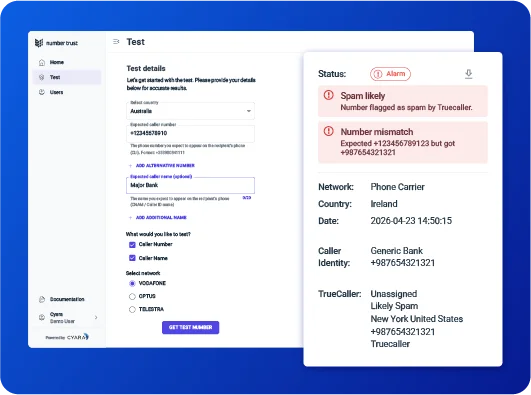This screenshot has width=531, height=395.
Task: Click the Spam likely warning icon
Action: (x=328, y=95)
